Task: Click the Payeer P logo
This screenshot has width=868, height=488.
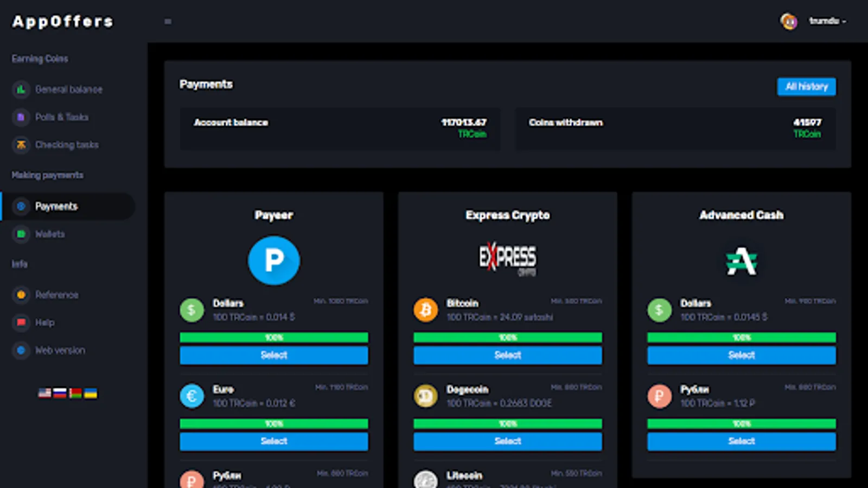Action: pyautogui.click(x=274, y=261)
